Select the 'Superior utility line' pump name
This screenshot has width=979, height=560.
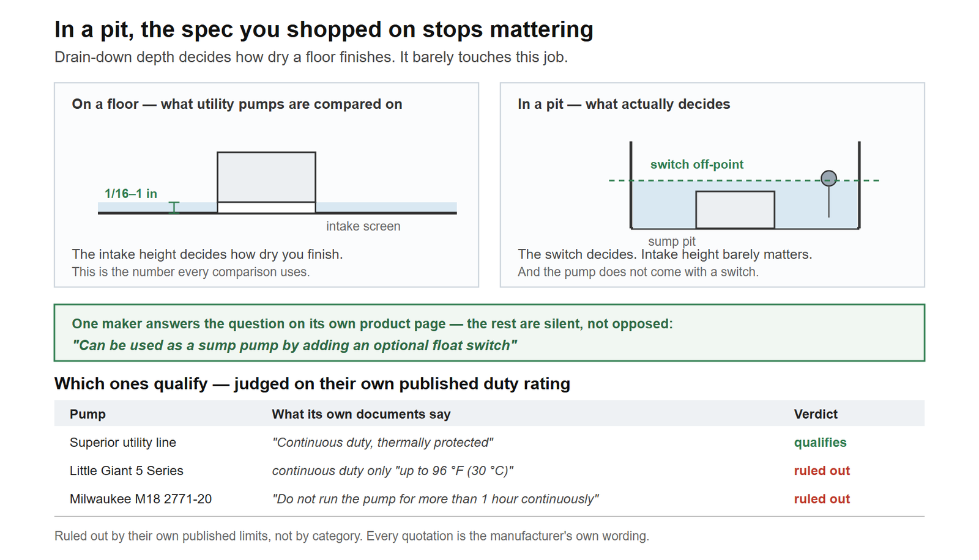123,443
